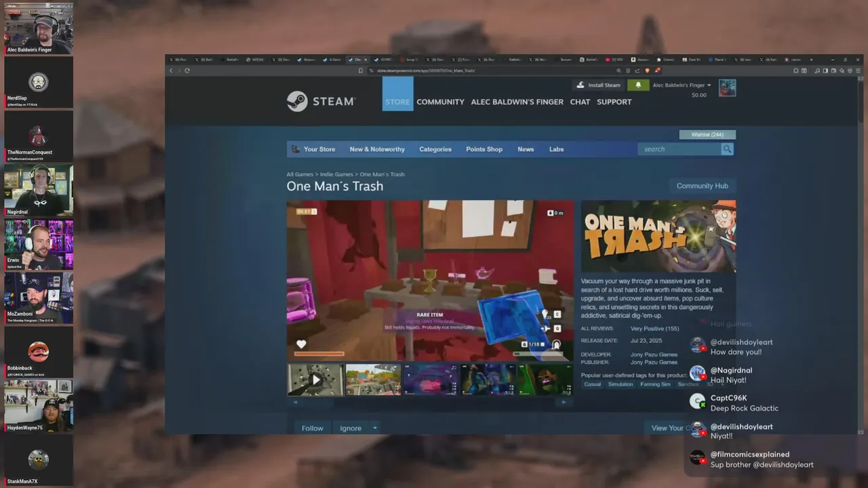
Task: Click the thumbnail strip scrollbar
Action: tap(429, 402)
